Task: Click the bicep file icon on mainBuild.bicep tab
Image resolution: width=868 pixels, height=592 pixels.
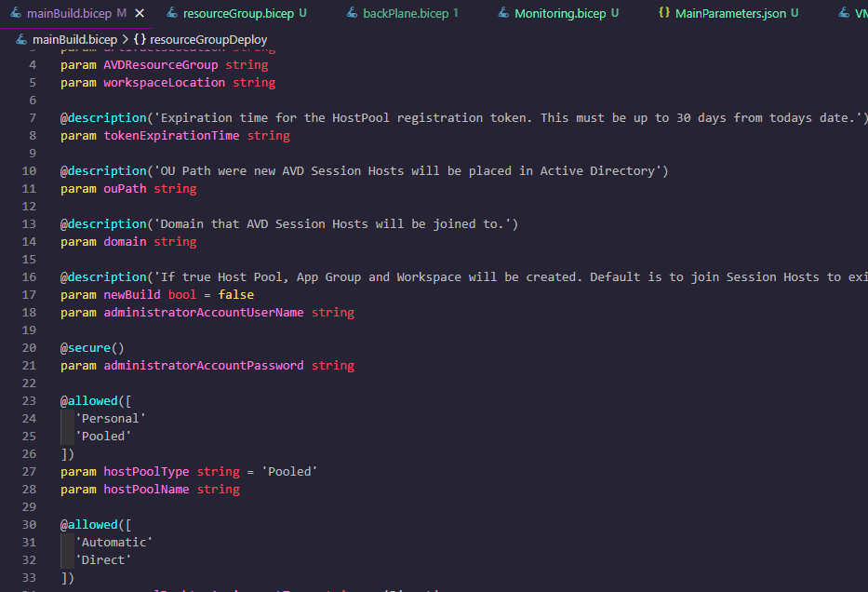Action: click(x=16, y=13)
